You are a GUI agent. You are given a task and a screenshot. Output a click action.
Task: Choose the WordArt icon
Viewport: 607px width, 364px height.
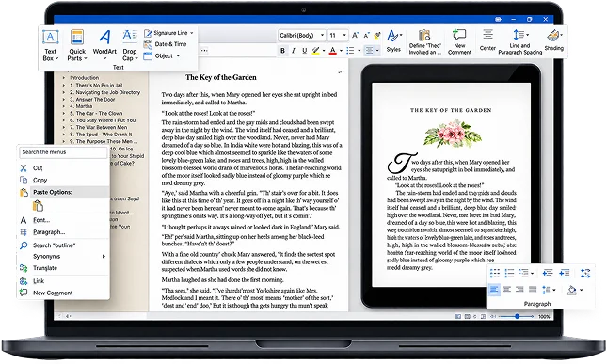pyautogui.click(x=104, y=38)
